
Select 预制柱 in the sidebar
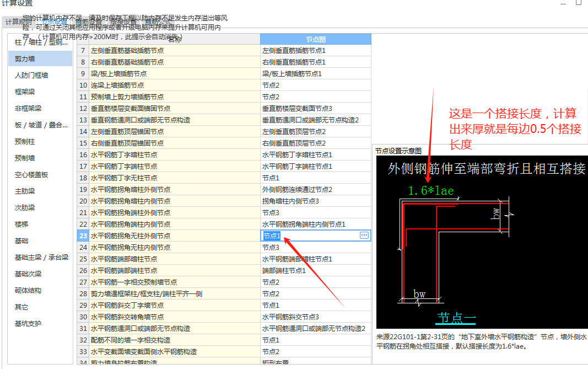40,141
